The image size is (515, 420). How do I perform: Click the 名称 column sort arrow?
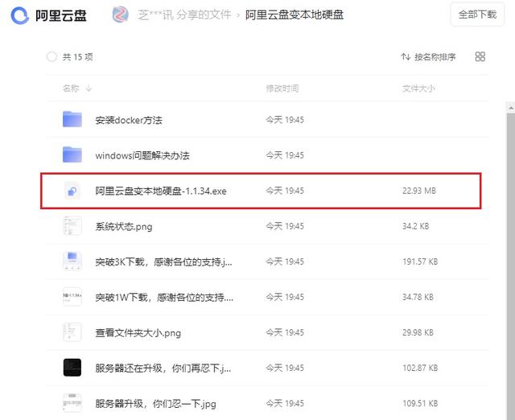click(x=89, y=89)
